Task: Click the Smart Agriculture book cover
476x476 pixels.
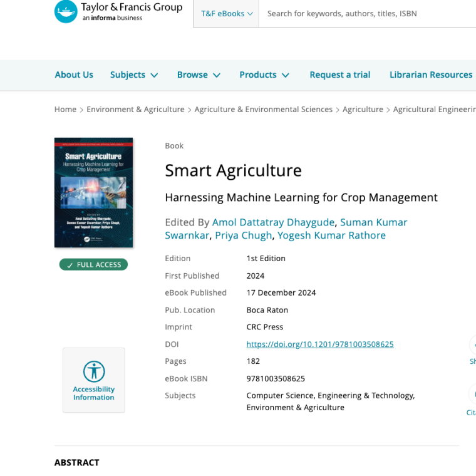Action: click(93, 192)
